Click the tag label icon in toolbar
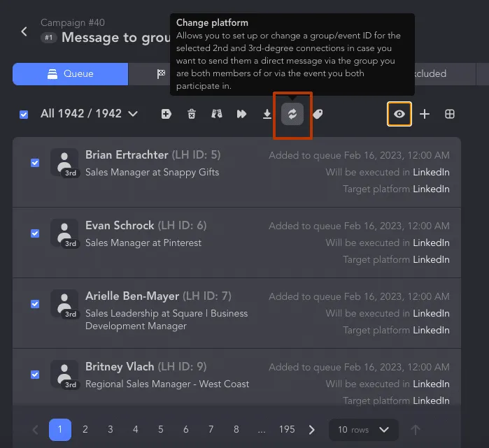489x448 pixels. click(x=318, y=114)
